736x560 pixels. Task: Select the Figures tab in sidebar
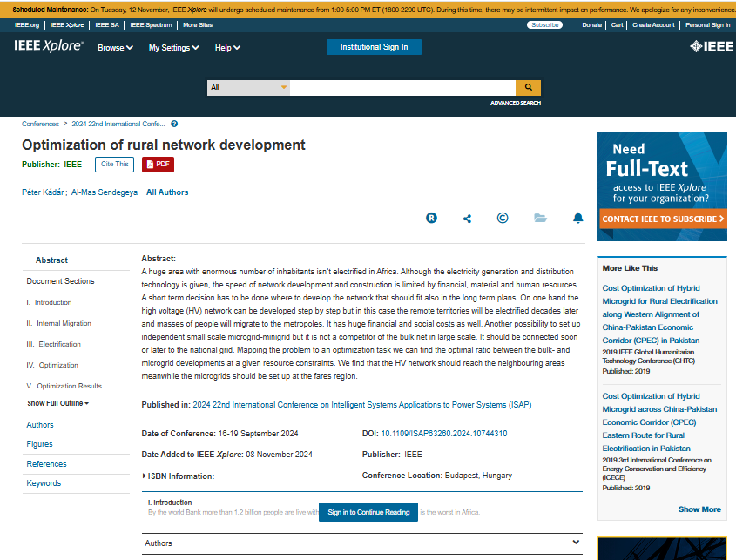click(39, 444)
